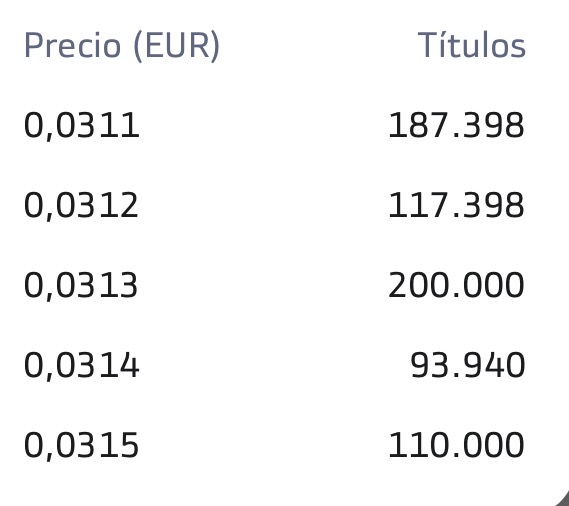569x506 pixels.
Task: Click the 200.000 títulos value
Action: [x=456, y=285]
